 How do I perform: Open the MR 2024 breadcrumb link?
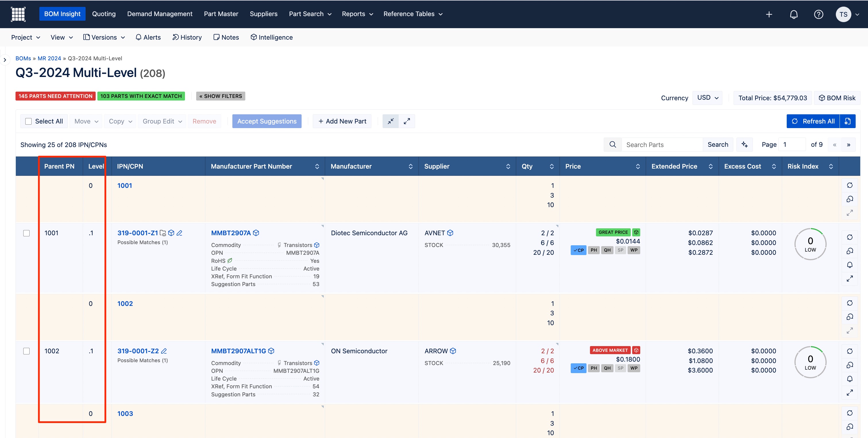click(x=49, y=58)
